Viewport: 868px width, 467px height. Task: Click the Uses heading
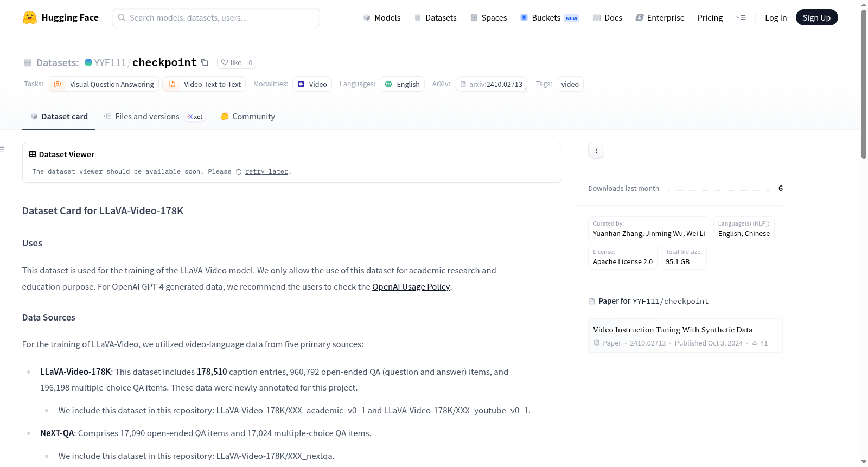tap(32, 243)
